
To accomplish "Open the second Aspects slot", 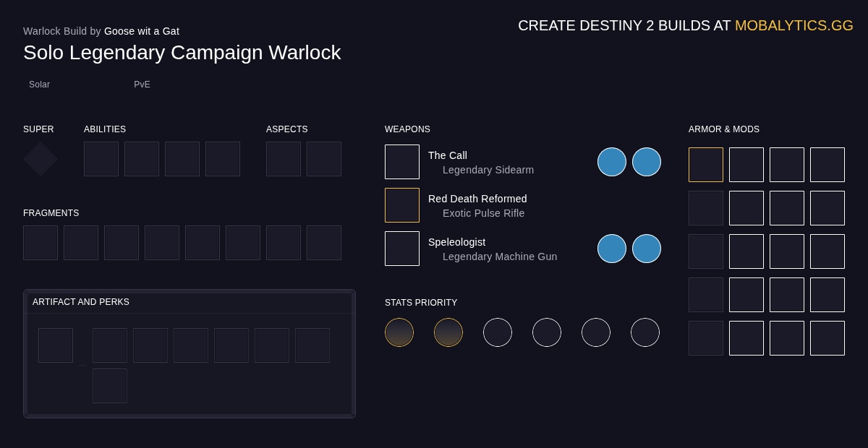I will click(x=324, y=159).
